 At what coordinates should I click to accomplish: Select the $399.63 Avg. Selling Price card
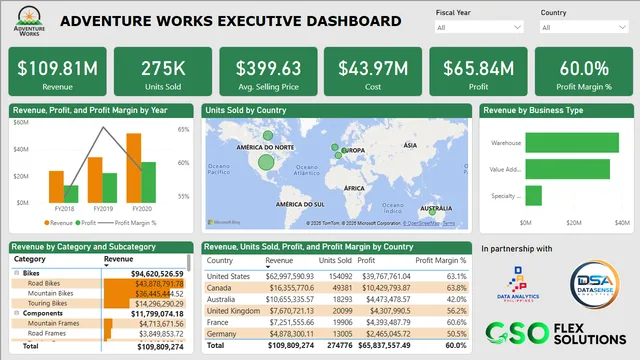pyautogui.click(x=268, y=71)
